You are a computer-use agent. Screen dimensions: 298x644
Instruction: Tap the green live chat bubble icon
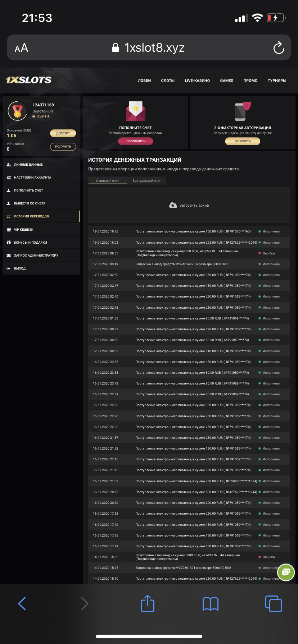click(286, 572)
